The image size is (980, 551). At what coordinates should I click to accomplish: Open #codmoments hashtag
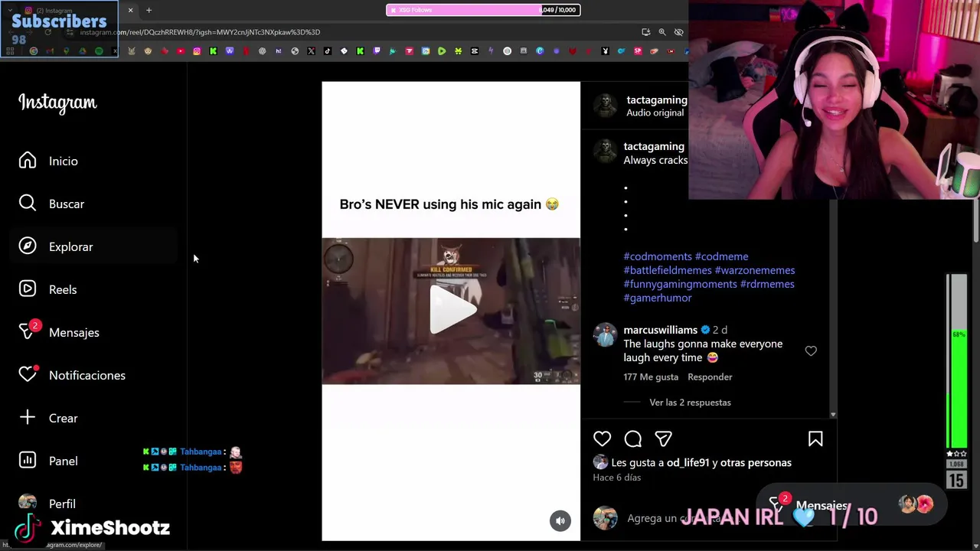[658, 256]
